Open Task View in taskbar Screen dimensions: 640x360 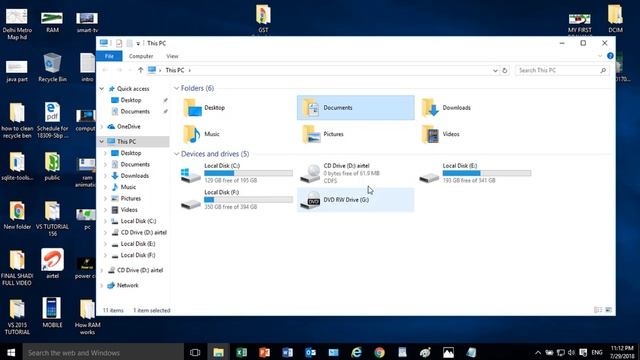pyautogui.click(x=195, y=352)
